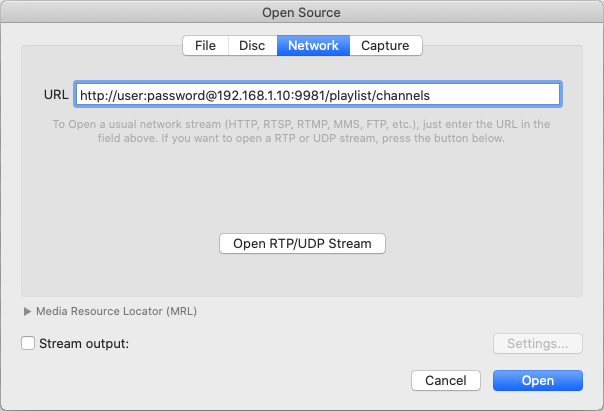604x411 pixels.
Task: Click the 'Open Source' window title bar
Action: pyautogui.click(x=302, y=12)
